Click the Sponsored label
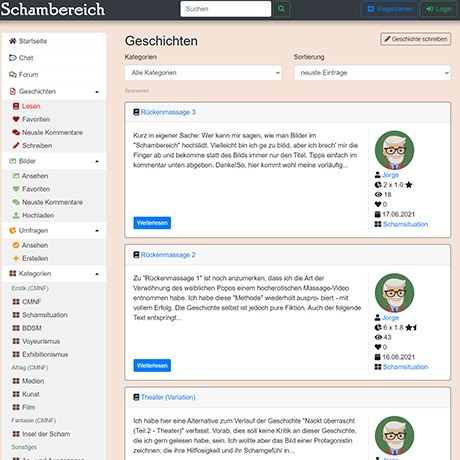The height and width of the screenshot is (460, 460). click(x=137, y=91)
